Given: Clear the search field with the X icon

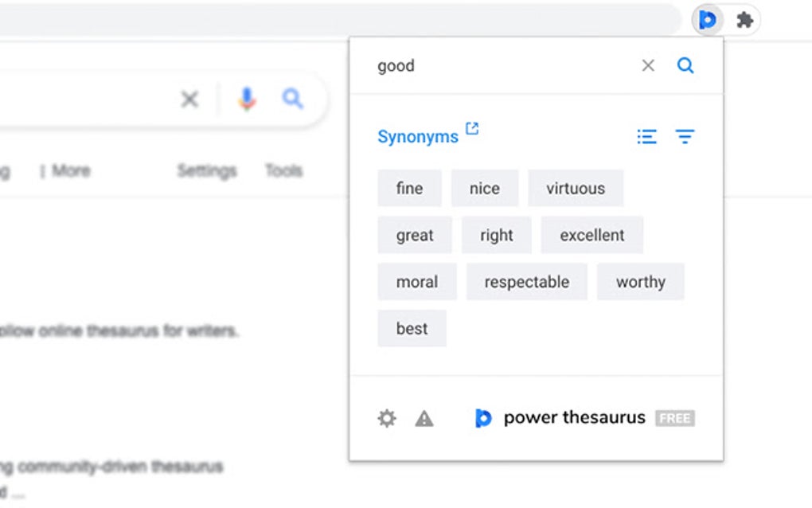Looking at the screenshot, I should 648,65.
